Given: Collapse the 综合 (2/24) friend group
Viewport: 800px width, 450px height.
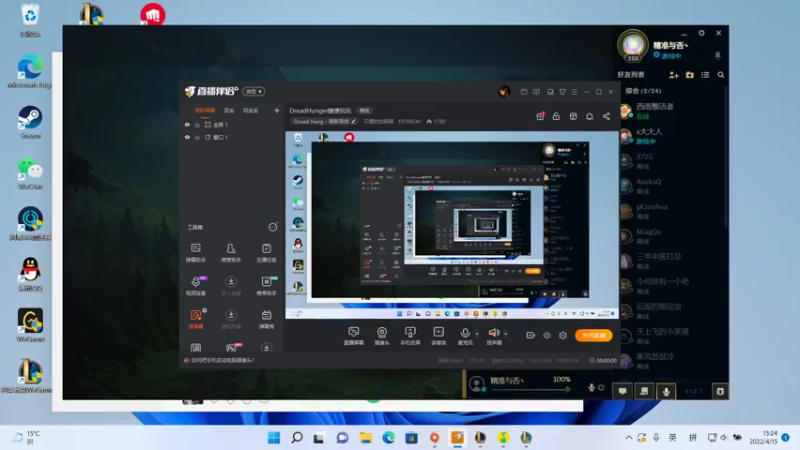Looking at the screenshot, I should pos(643,91).
